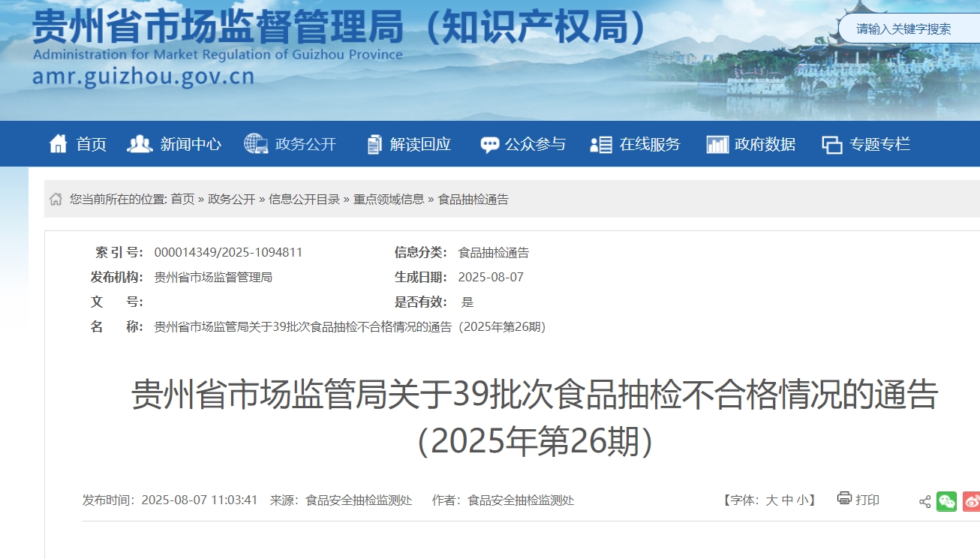Screen dimensions: 980x559
Task: Click the home icon beside 首页 in navbar
Action: click(x=58, y=144)
